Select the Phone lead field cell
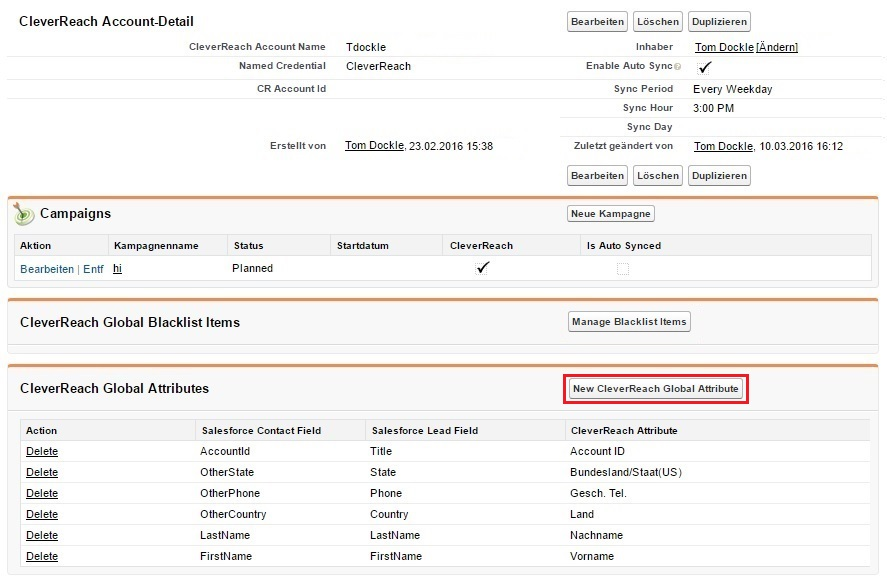 pos(386,493)
